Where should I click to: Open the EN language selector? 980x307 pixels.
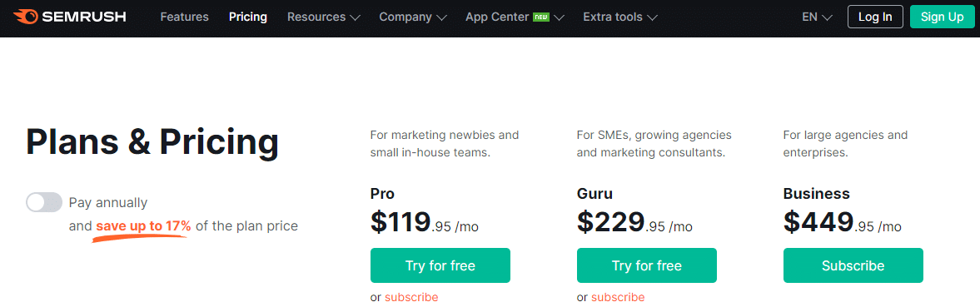[817, 17]
